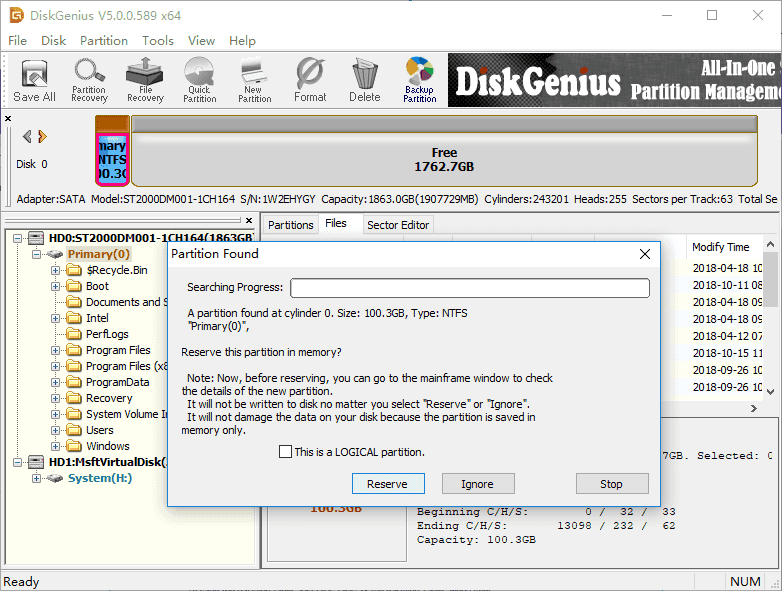Click the Ignore button
782x591 pixels.
pos(478,484)
